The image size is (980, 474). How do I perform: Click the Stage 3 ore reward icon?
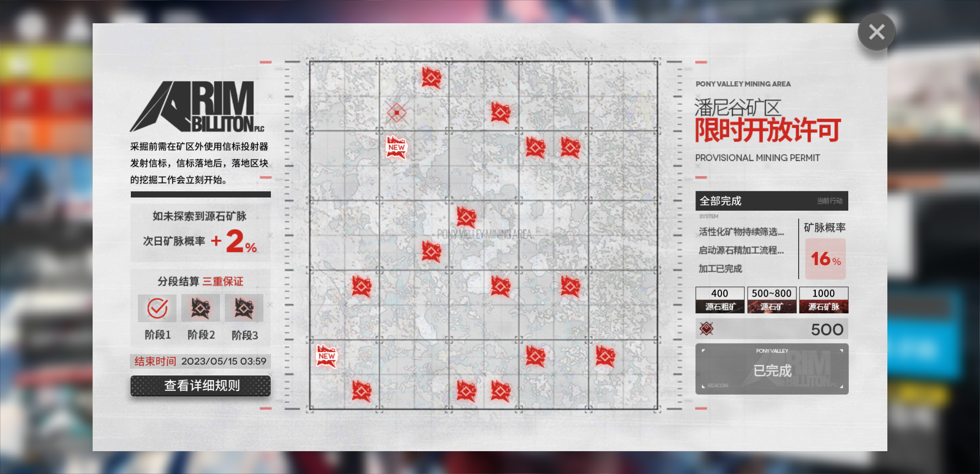tap(244, 308)
